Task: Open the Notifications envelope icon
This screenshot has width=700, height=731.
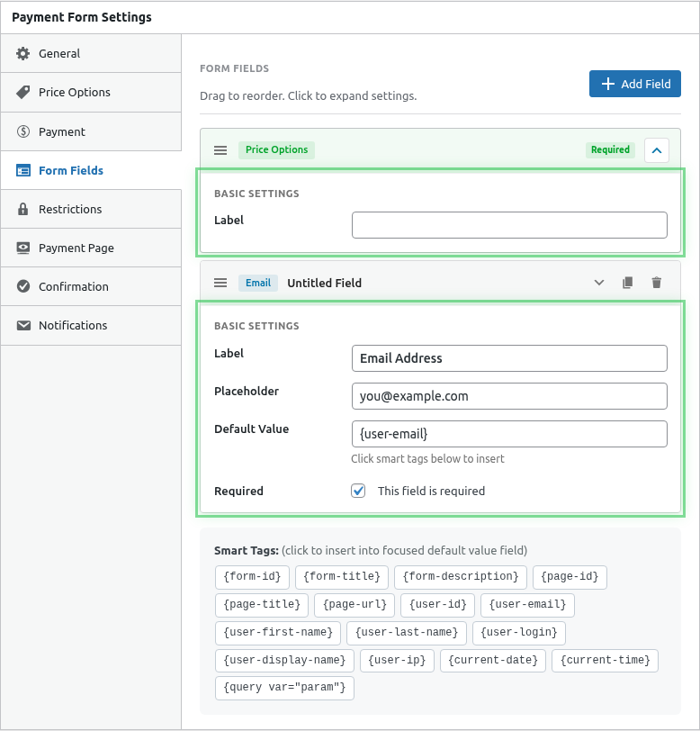Action: point(25,325)
